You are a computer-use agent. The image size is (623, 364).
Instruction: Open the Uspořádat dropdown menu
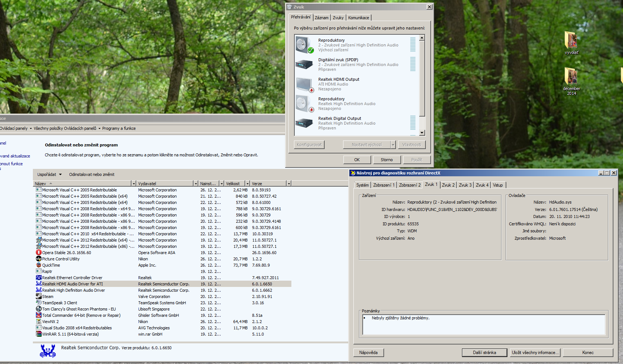point(49,174)
